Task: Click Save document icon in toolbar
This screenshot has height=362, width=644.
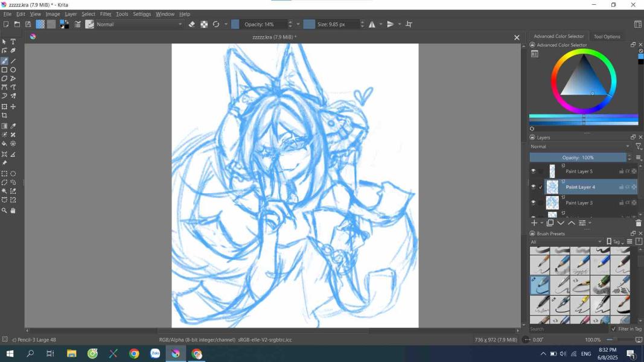Action: (x=28, y=24)
